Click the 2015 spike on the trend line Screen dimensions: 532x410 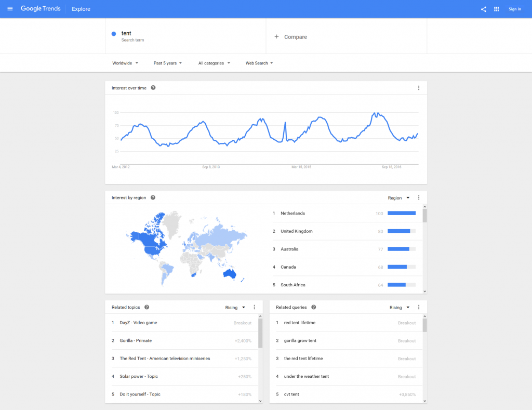[x=285, y=122]
